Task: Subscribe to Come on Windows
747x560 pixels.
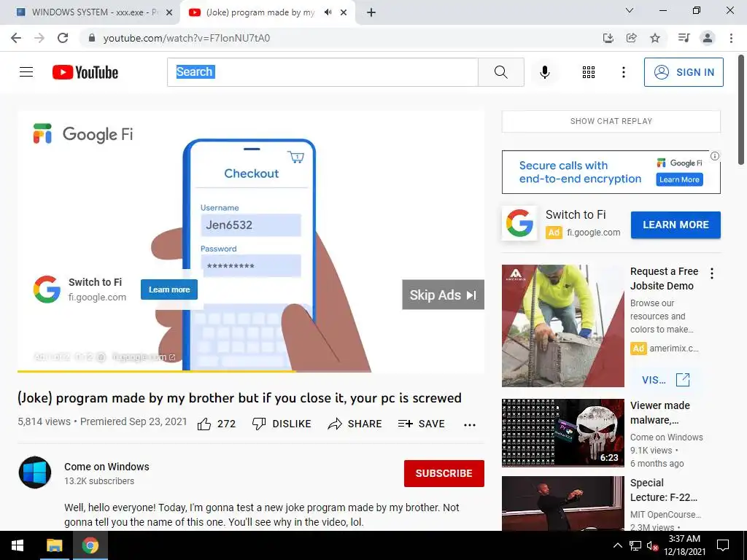Action: 444,473
